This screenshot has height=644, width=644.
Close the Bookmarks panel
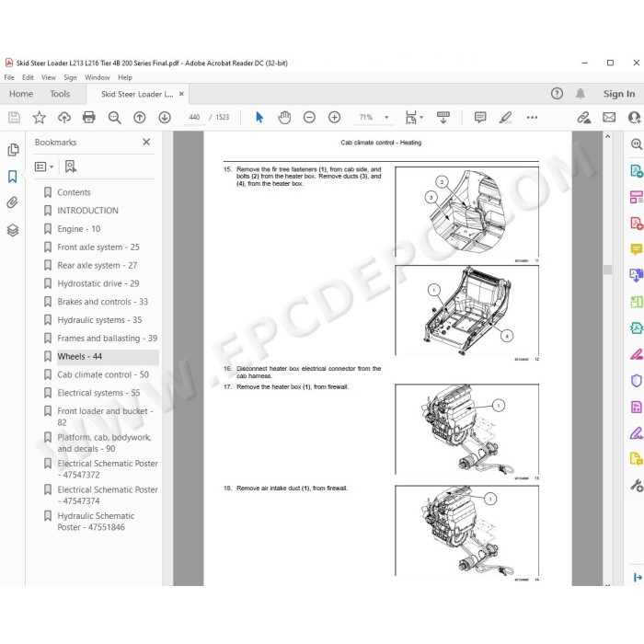146,142
